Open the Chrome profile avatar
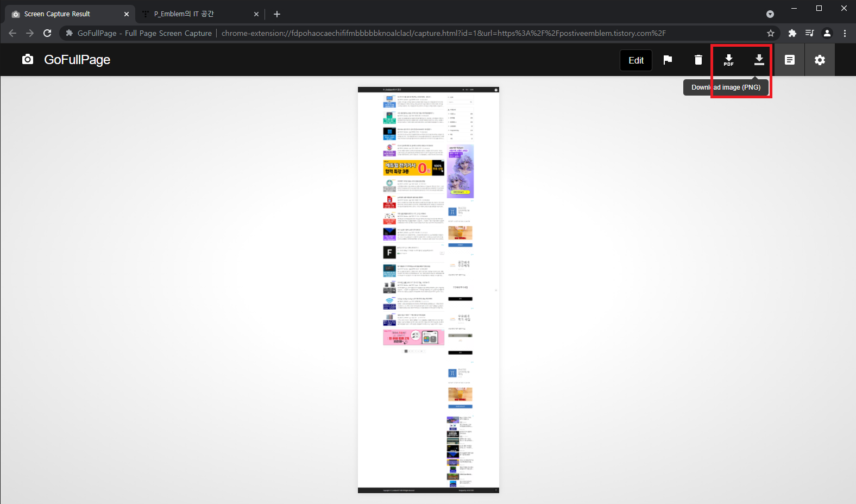 tap(827, 33)
